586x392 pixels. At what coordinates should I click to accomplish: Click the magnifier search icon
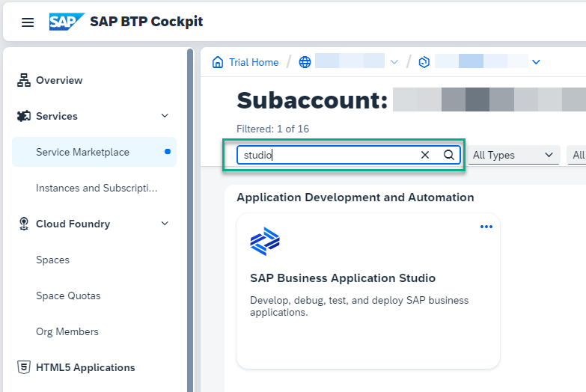pyautogui.click(x=449, y=155)
